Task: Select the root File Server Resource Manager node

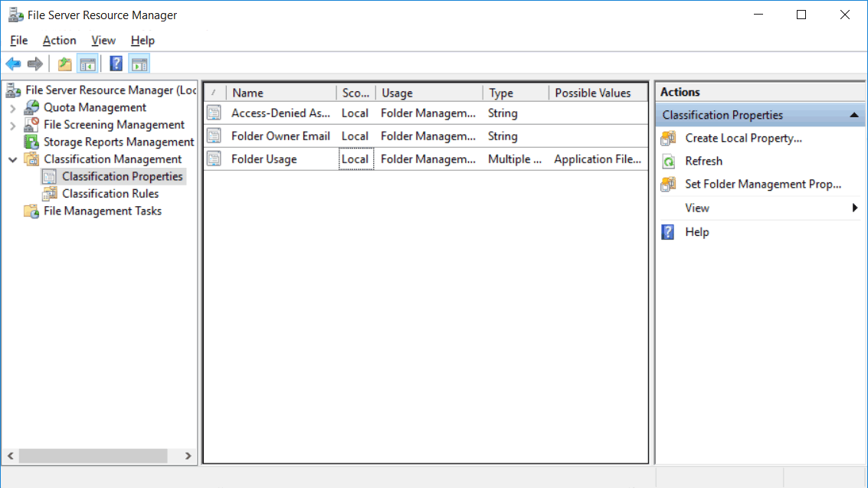Action: (x=111, y=90)
